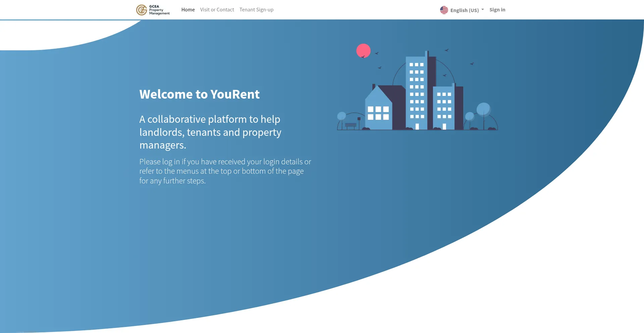Screen dimensions: 644x333
Task: Click the US flag icon
Action: tap(444, 10)
